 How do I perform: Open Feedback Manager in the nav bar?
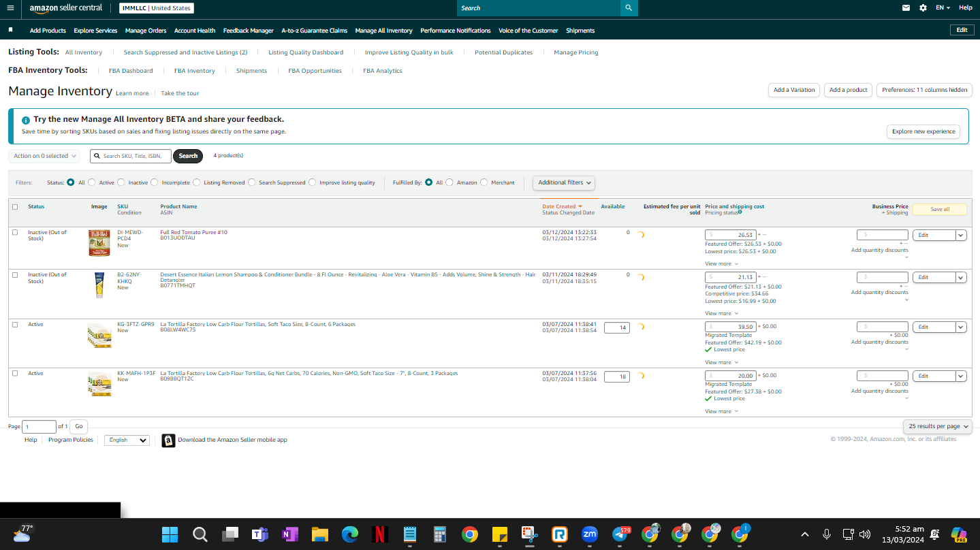pyautogui.click(x=249, y=31)
